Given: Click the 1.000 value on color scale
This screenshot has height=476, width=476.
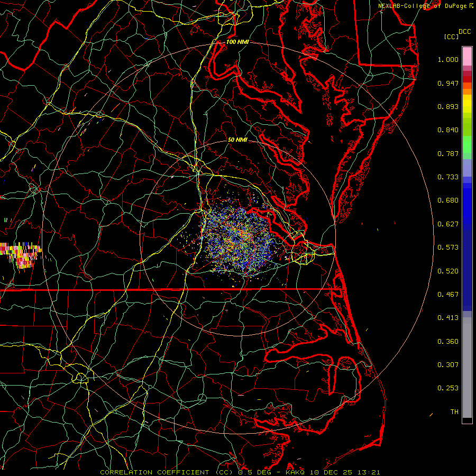Looking at the screenshot, I should tap(448, 59).
